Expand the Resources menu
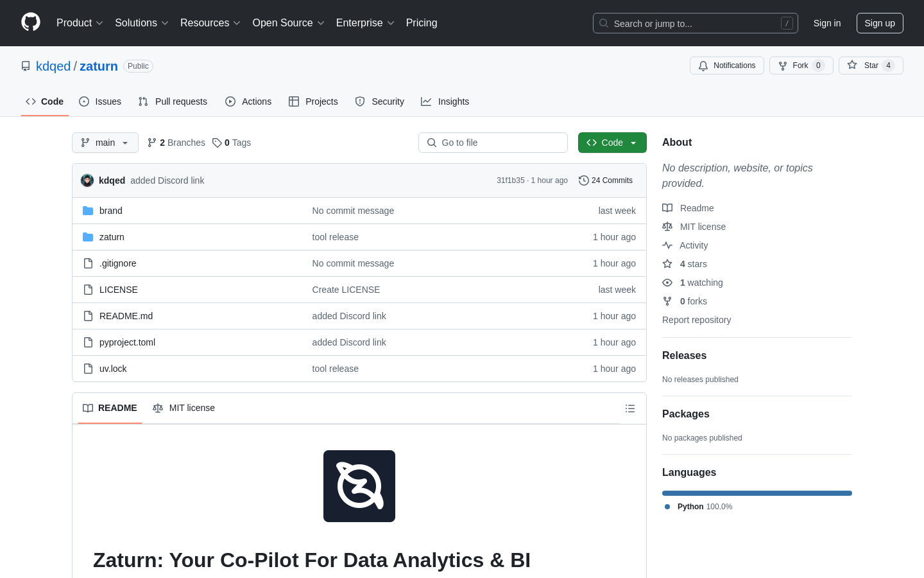The image size is (924, 578). pyautogui.click(x=210, y=22)
